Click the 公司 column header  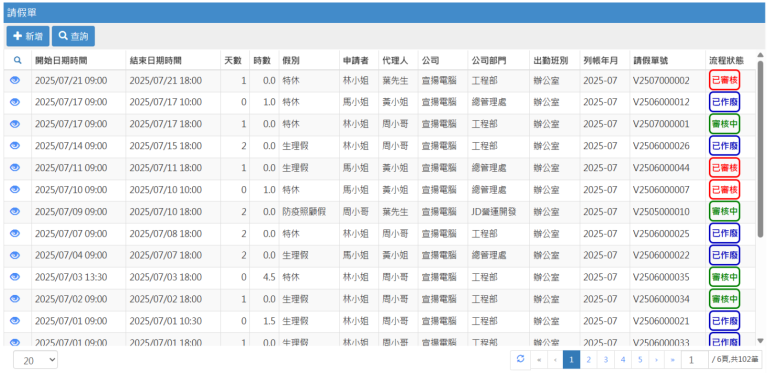pyautogui.click(x=430, y=61)
